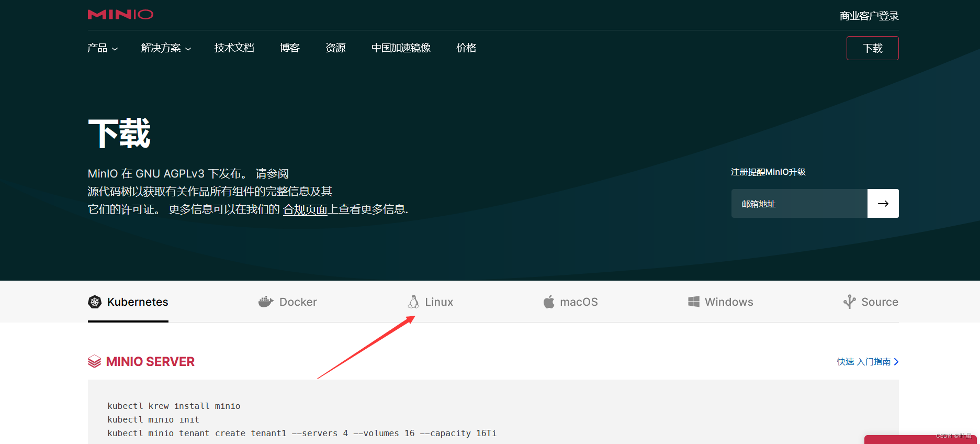
Task: Open the 快速 入门指南 link
Action: pos(868,362)
